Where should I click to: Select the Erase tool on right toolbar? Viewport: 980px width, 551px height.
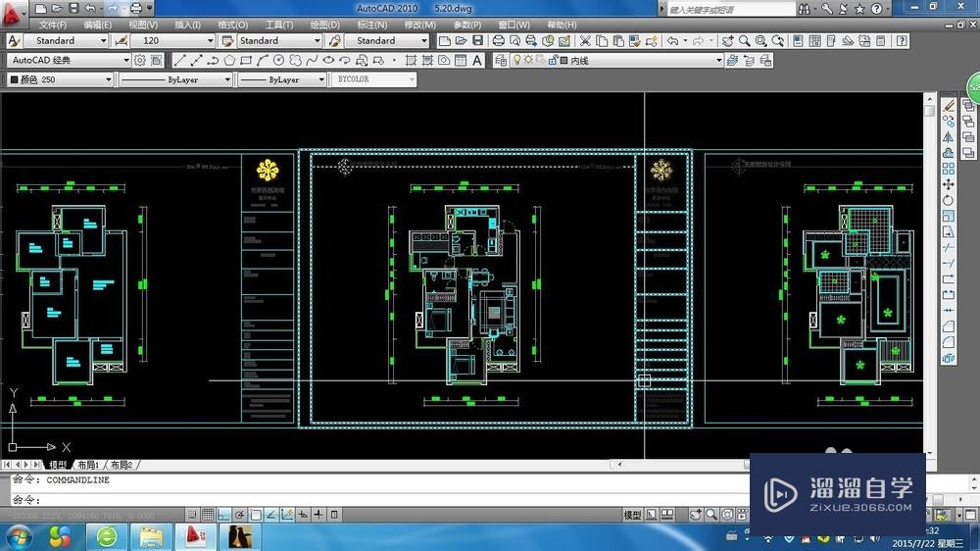click(x=949, y=106)
